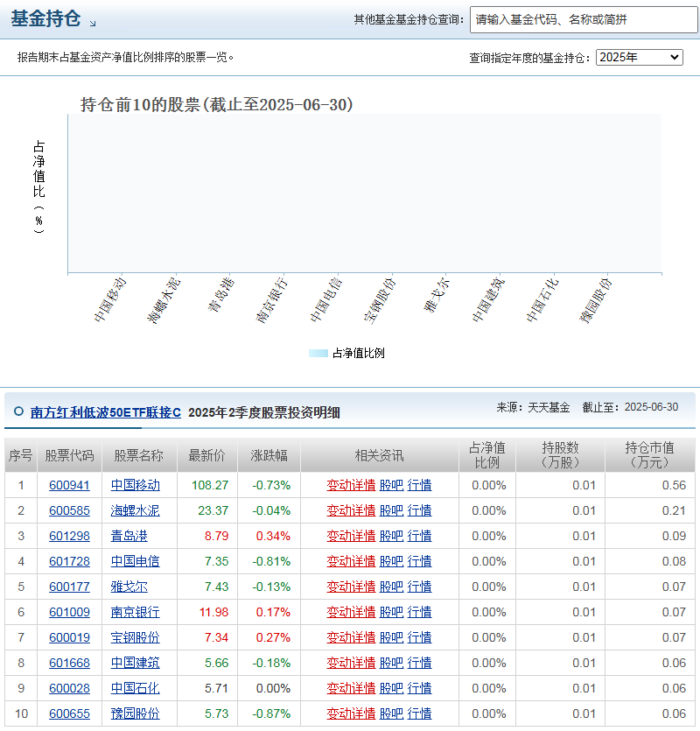Open 变动详情 for 雅戈尔 row
700x731 pixels.
coord(351,587)
